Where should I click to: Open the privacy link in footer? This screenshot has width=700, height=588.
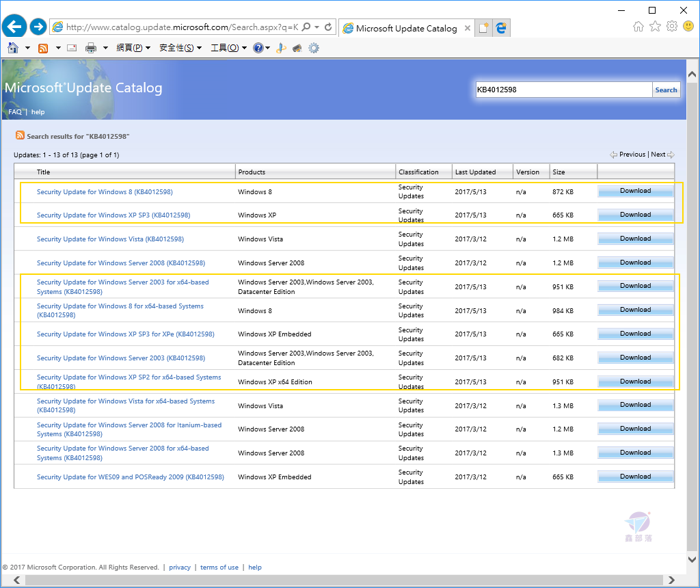pos(180,567)
